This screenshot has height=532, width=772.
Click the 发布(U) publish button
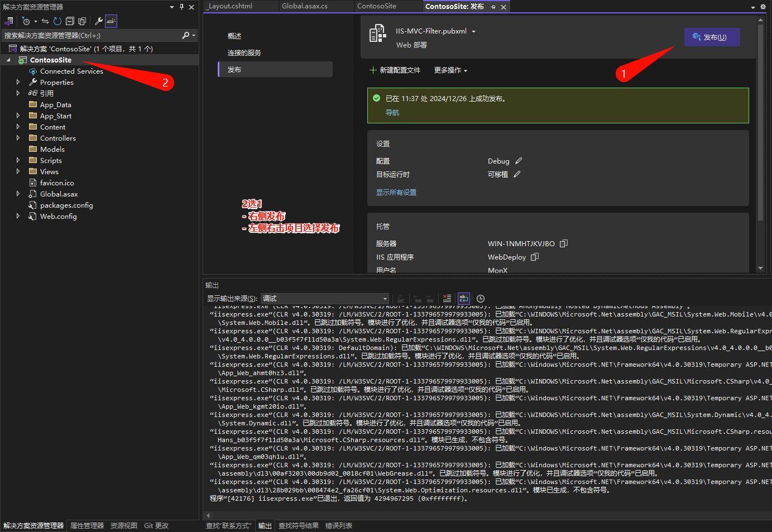712,37
